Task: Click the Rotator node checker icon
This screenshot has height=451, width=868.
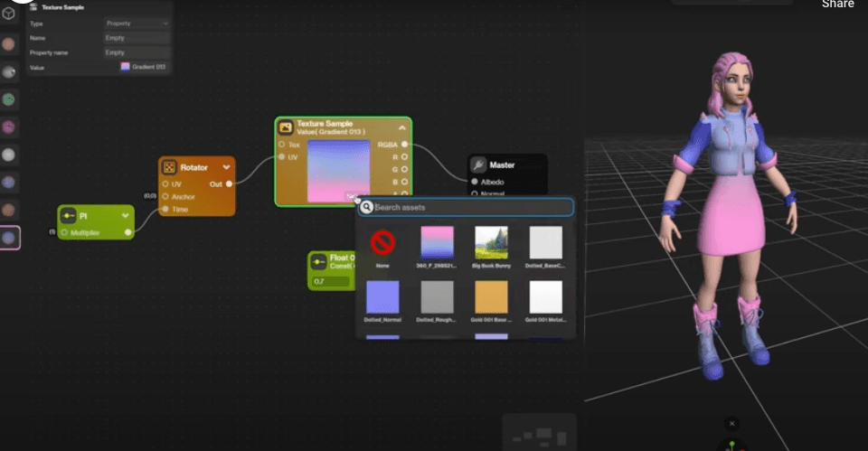Action: 169,167
